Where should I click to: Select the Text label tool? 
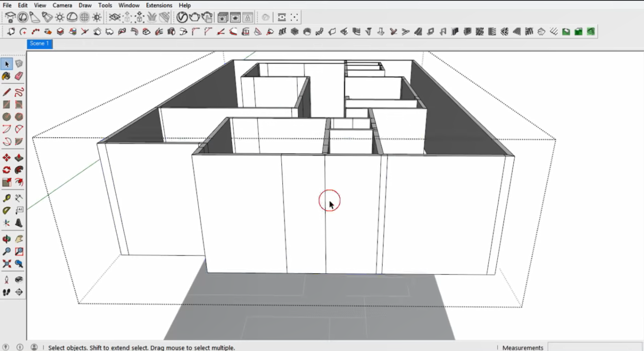tap(19, 211)
